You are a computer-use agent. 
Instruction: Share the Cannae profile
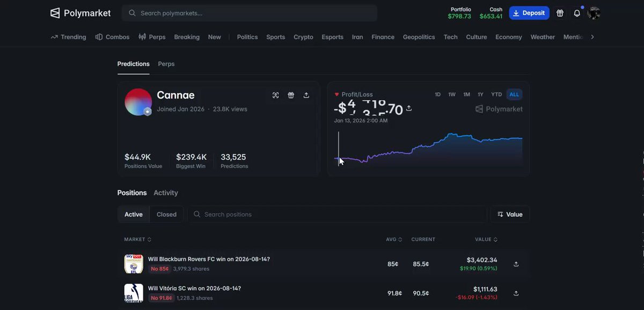pos(306,95)
